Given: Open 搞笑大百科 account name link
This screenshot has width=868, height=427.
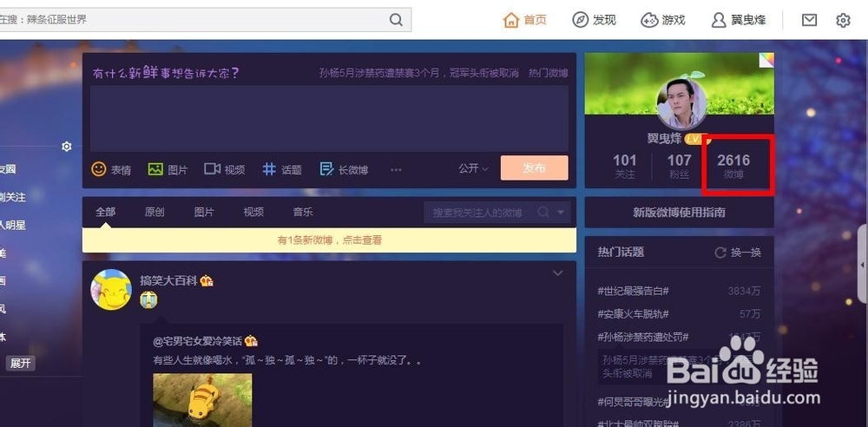Looking at the screenshot, I should point(169,281).
